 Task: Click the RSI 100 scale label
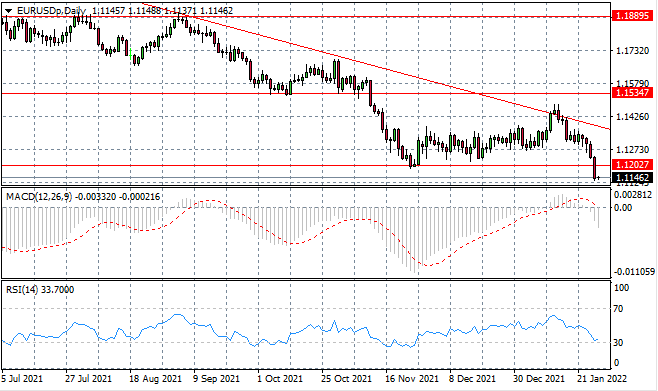coord(621,288)
